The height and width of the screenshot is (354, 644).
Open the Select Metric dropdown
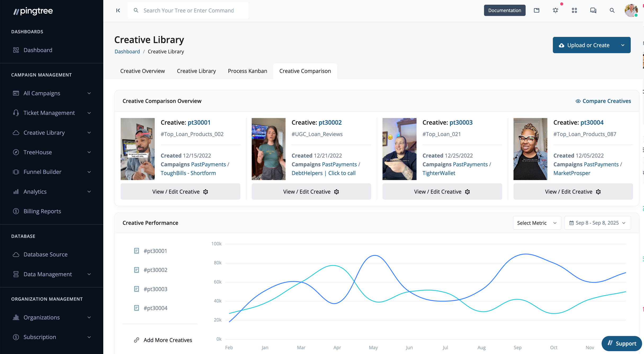coord(536,223)
